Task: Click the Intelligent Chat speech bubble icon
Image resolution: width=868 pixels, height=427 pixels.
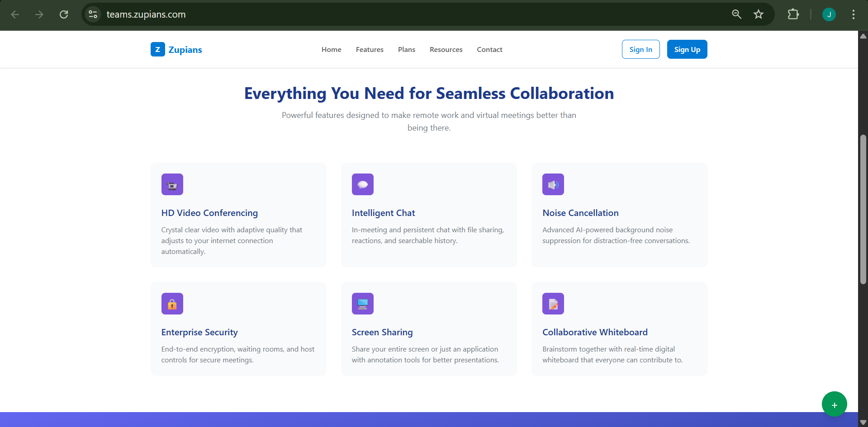Action: [362, 184]
